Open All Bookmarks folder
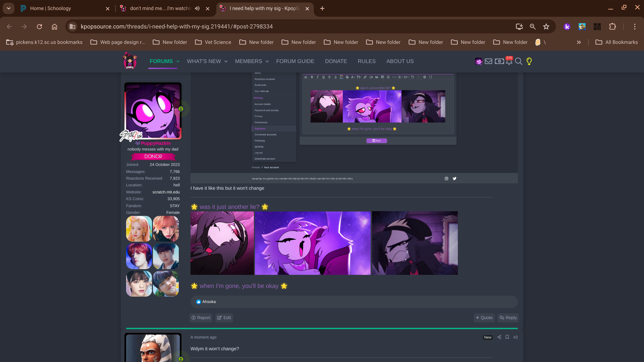This screenshot has width=644, height=362. [616, 42]
